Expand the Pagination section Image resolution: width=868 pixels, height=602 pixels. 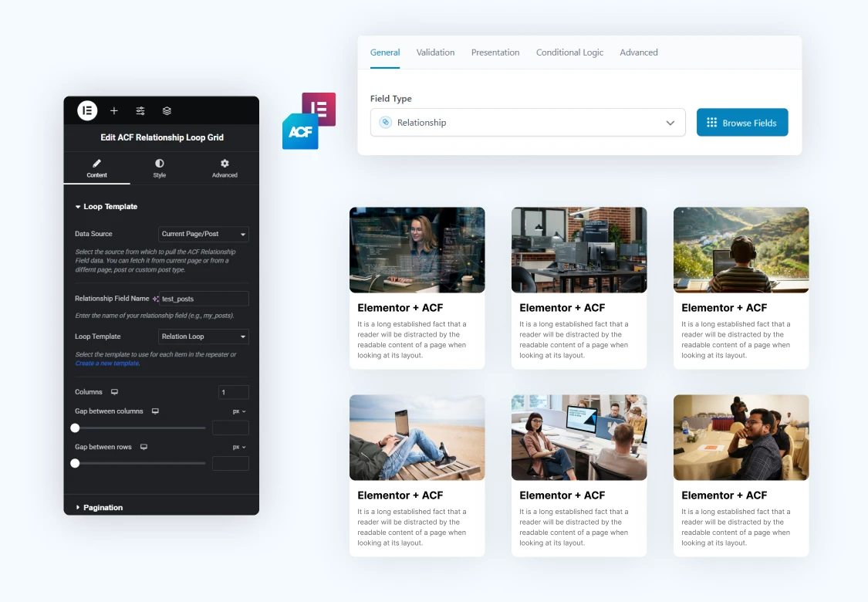tap(100, 507)
